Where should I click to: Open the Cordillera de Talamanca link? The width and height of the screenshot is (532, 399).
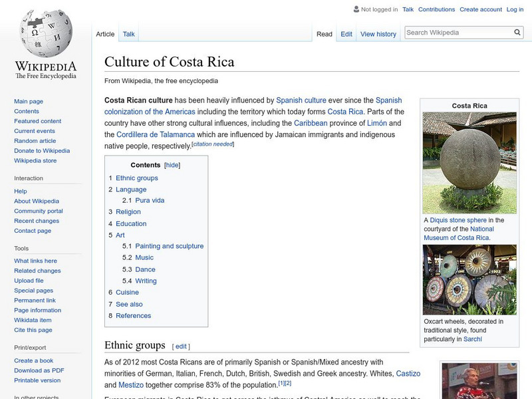pos(156,135)
